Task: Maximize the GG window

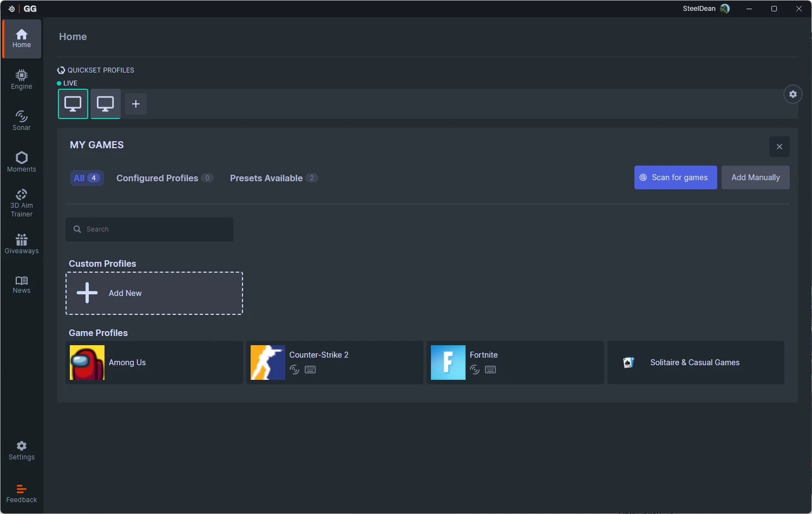Action: [x=774, y=9]
